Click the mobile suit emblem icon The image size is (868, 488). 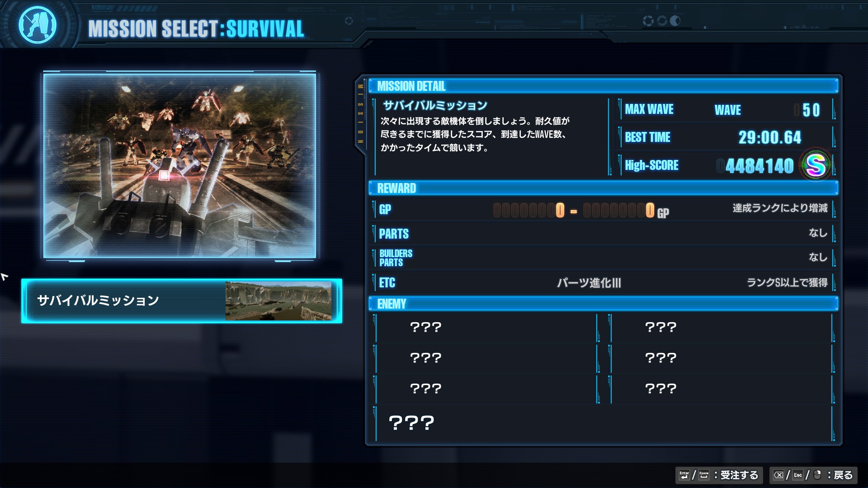tap(38, 24)
